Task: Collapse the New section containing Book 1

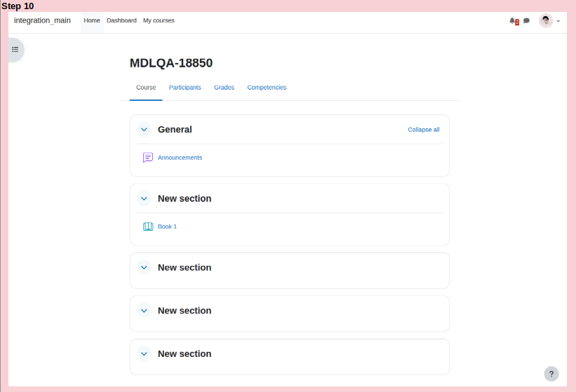Action: tap(144, 198)
